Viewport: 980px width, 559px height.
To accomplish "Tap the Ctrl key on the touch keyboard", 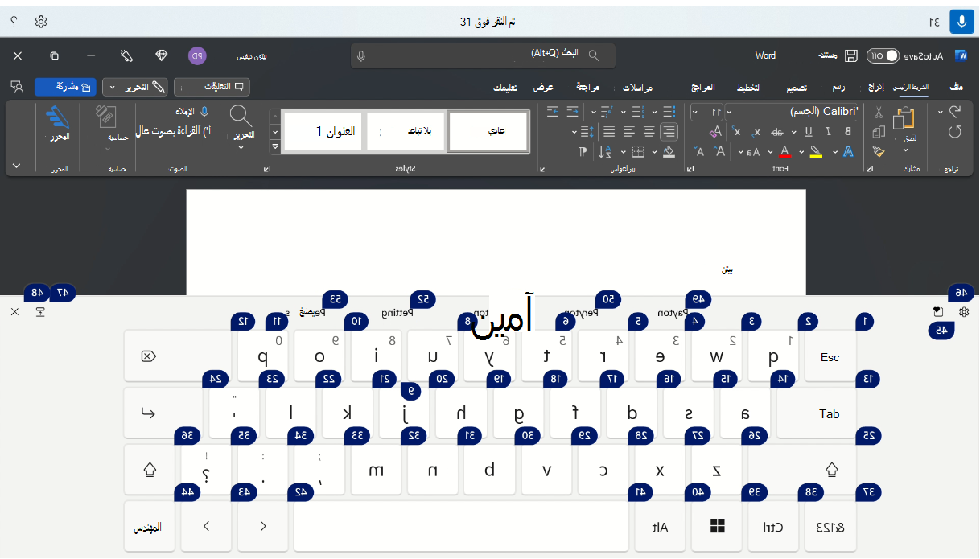I will pyautogui.click(x=775, y=526).
